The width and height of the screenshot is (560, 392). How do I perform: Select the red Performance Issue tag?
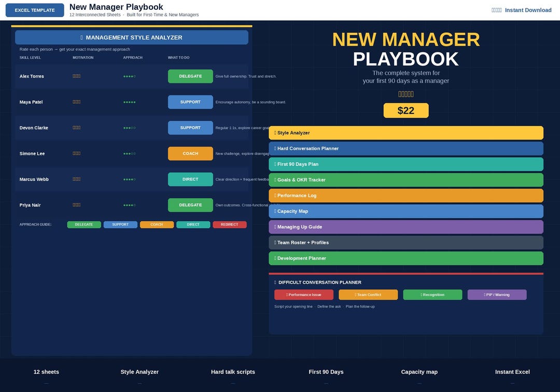point(304,295)
